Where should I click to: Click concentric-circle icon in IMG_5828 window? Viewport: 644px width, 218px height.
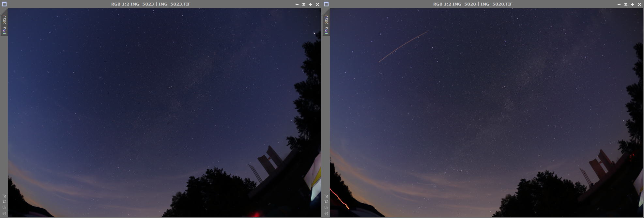coord(326,213)
